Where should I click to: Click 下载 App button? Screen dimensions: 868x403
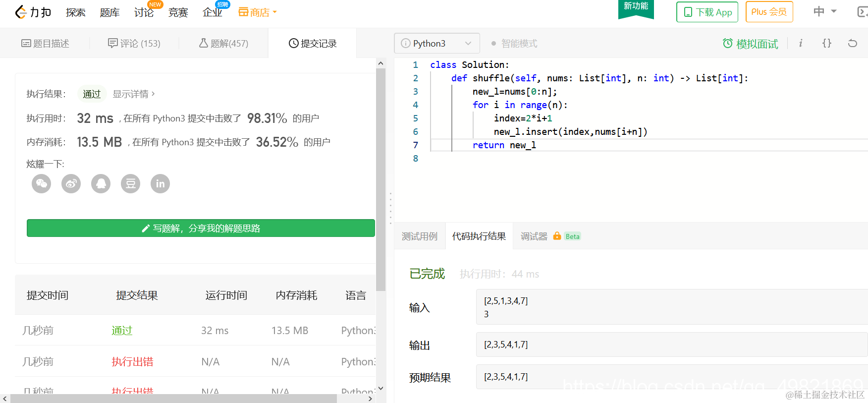[x=707, y=12]
